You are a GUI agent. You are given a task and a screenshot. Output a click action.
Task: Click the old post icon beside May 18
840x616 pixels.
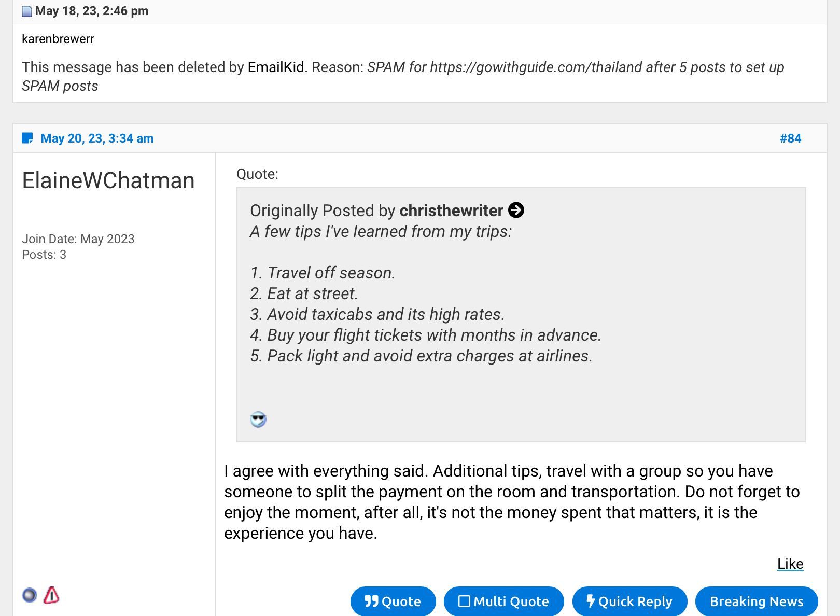tap(27, 11)
